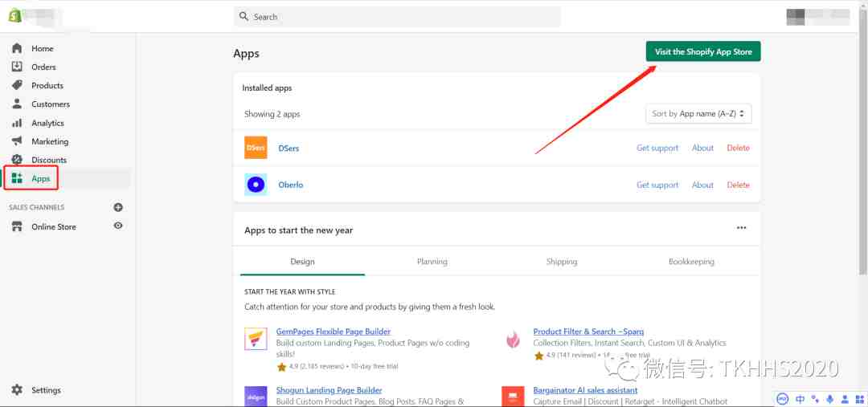
Task: Switch to the Design tab
Action: pyautogui.click(x=302, y=262)
